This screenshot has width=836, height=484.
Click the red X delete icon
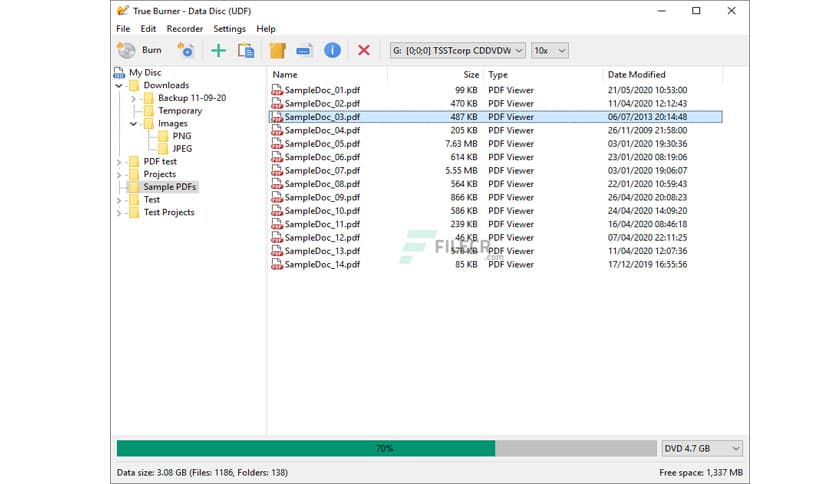[364, 50]
